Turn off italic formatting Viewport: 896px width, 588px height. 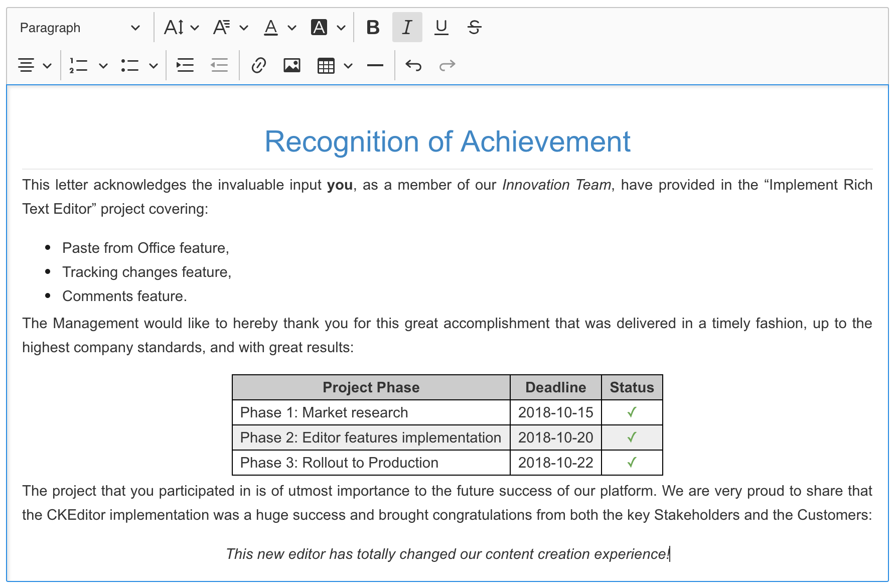407,27
